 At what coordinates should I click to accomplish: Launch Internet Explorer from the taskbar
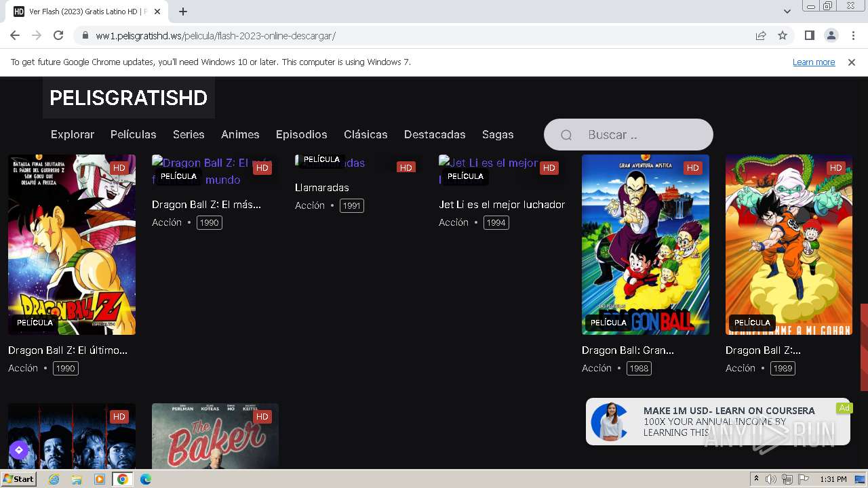(54, 479)
